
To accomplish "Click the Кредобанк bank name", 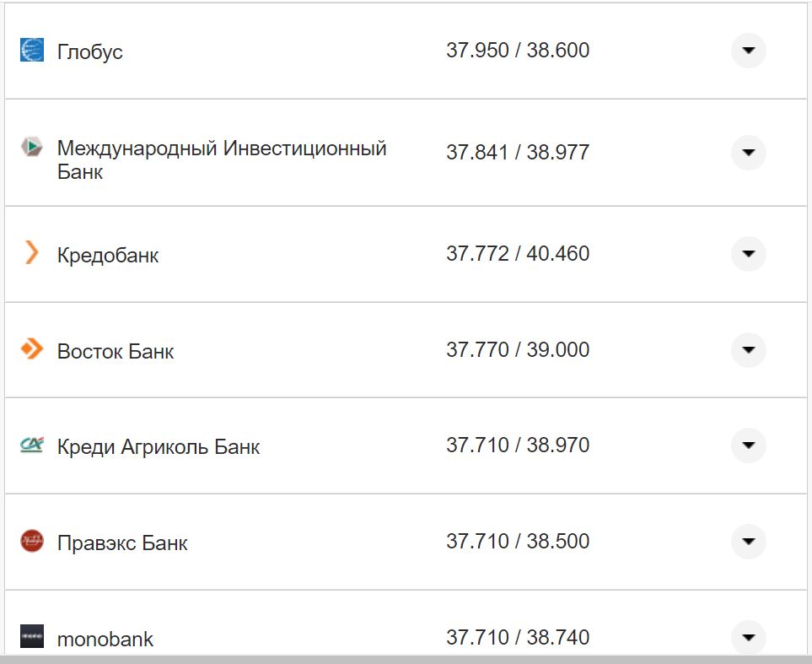I will [x=107, y=255].
